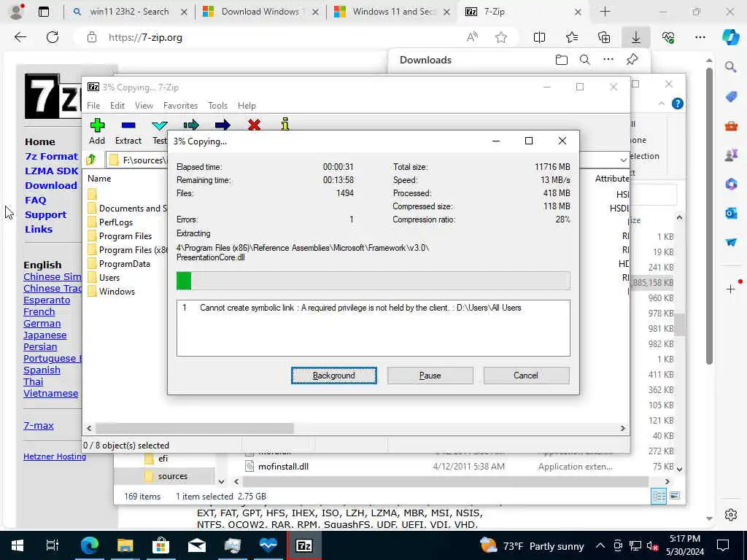Open Edge Collections icon
This screenshot has width=747, height=560.
coord(604,37)
